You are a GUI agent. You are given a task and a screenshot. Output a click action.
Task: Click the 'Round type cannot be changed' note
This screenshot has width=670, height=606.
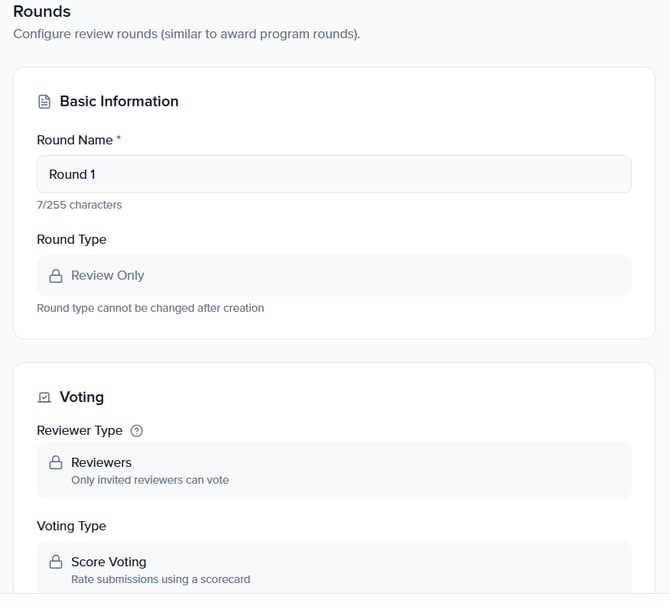tap(150, 308)
